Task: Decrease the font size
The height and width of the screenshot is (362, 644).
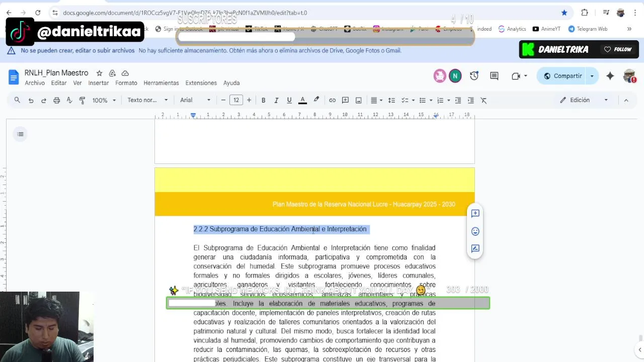Action: click(x=223, y=100)
